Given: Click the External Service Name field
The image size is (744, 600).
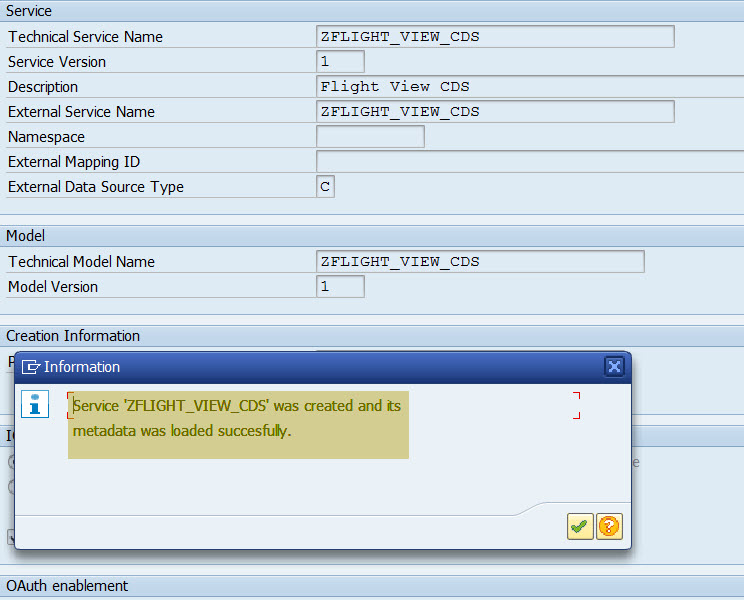Looking at the screenshot, I should click(495, 112).
